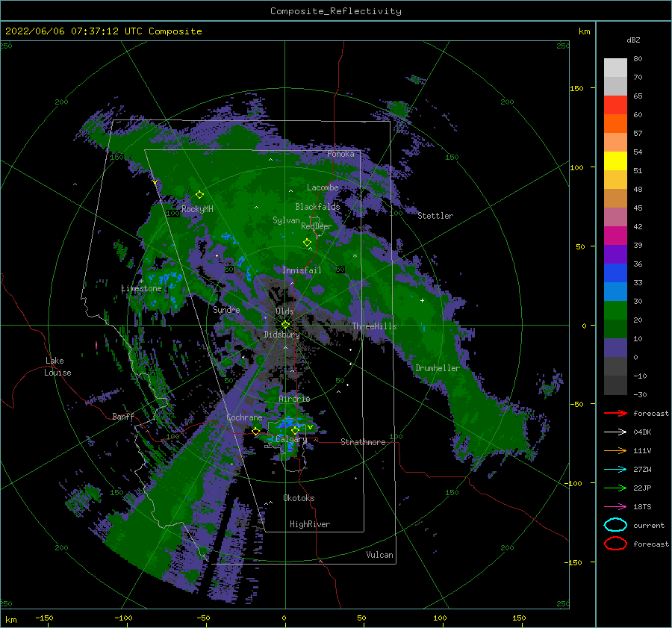The height and width of the screenshot is (628, 672).
Task: Click the Sylvan label on the map
Action: pyautogui.click(x=286, y=220)
